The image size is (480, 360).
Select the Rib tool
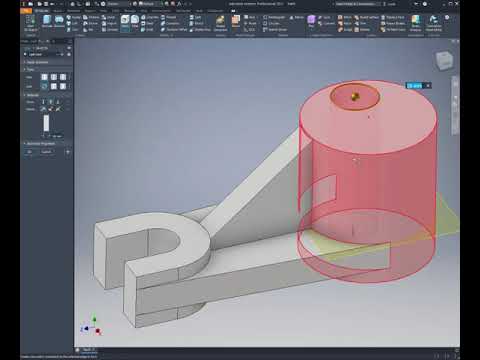pos(88,30)
